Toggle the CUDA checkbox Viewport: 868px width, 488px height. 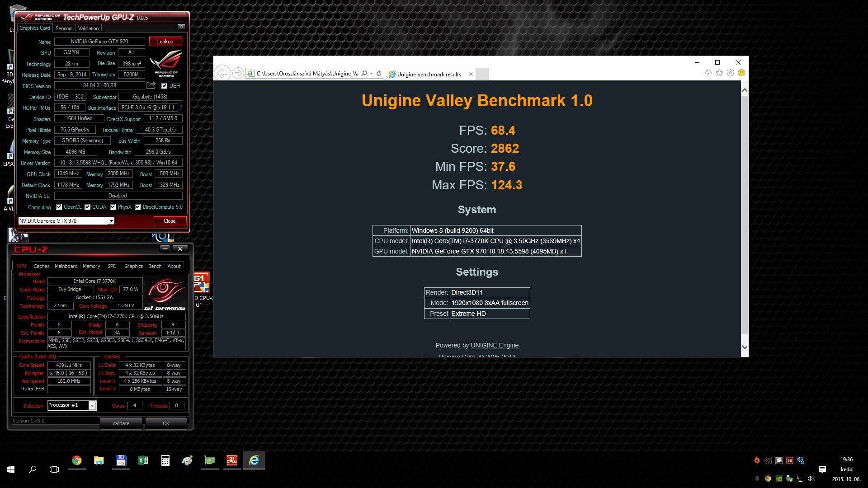[x=88, y=207]
